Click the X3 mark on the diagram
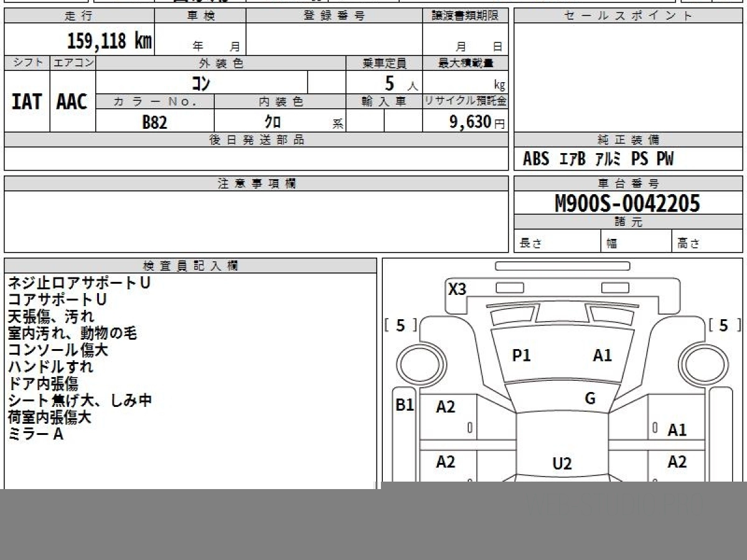Viewport: 747px width, 560px height. (x=458, y=289)
